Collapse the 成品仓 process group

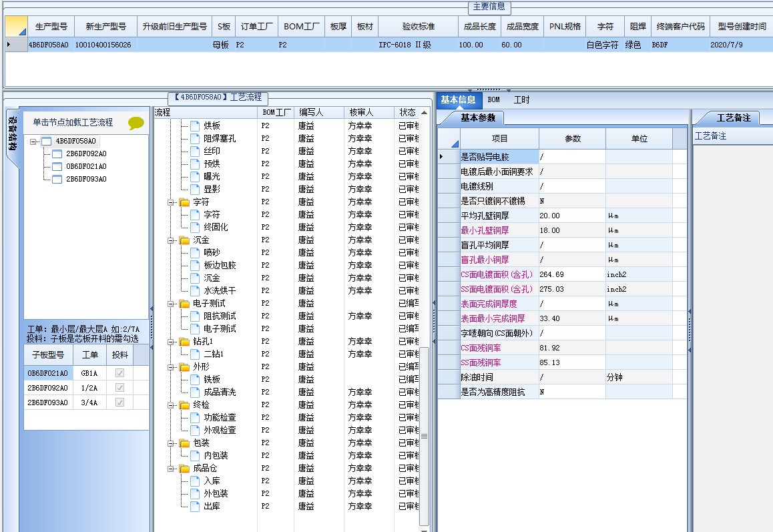[x=171, y=469]
